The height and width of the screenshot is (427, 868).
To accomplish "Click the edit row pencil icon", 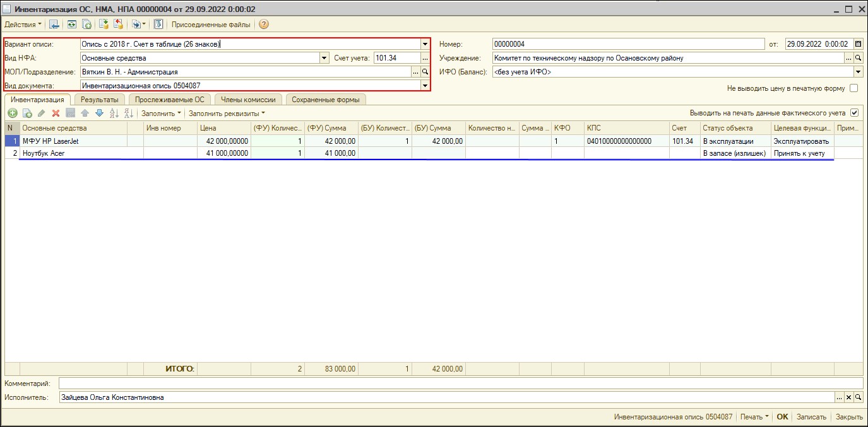I will tap(42, 114).
